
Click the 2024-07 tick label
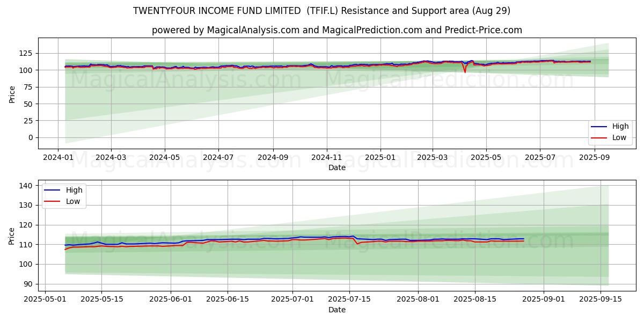[218, 158]
